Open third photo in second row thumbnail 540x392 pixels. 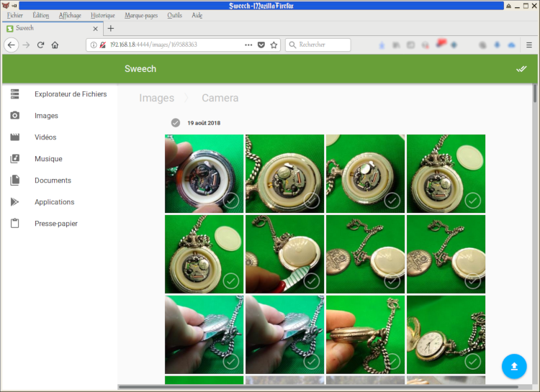click(365, 254)
